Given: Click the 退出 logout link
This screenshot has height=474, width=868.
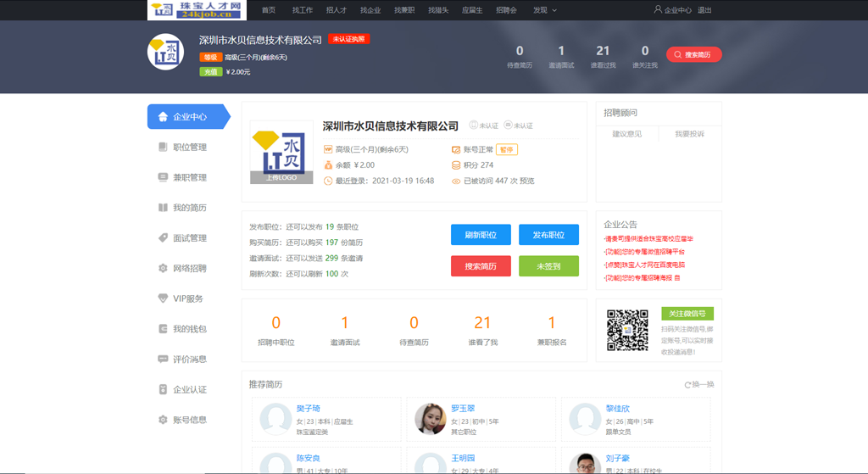Looking at the screenshot, I should tap(704, 10).
